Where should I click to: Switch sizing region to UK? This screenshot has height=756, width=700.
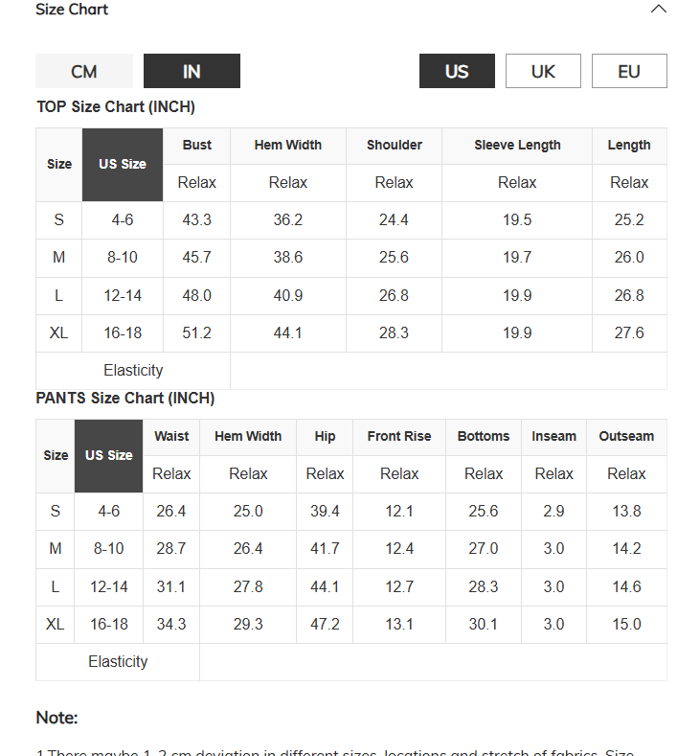click(x=543, y=71)
